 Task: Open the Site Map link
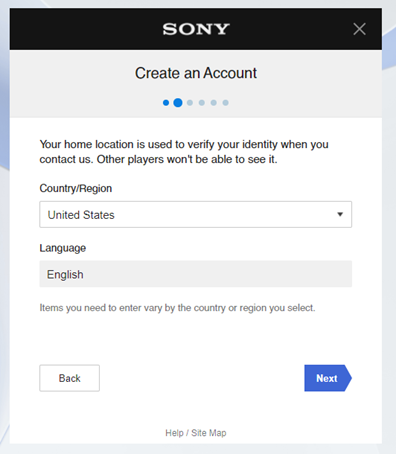209,433
